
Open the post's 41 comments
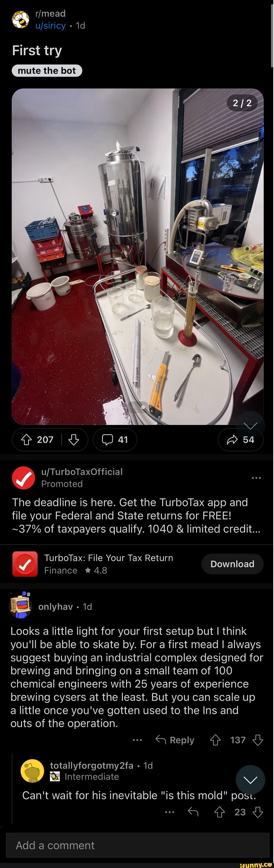(x=115, y=439)
